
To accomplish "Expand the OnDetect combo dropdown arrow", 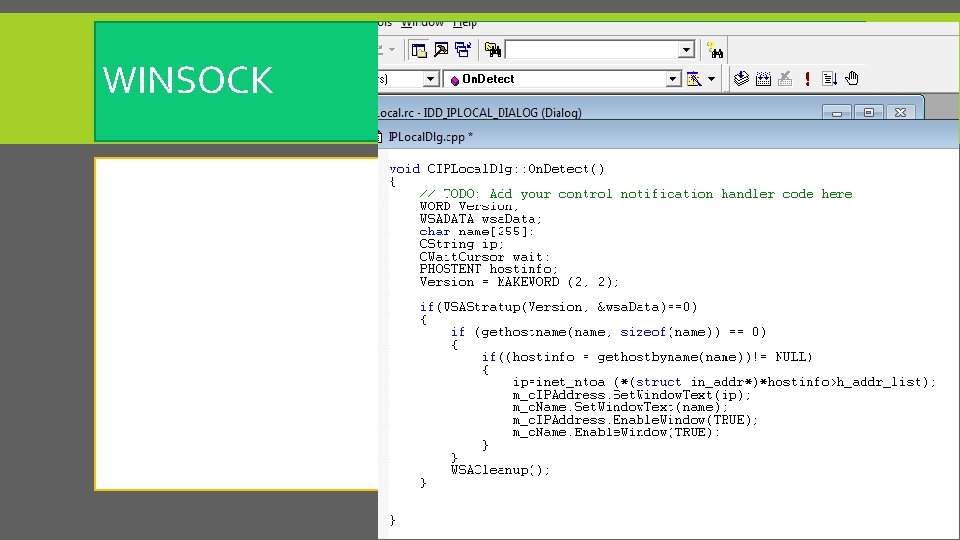I will click(673, 79).
